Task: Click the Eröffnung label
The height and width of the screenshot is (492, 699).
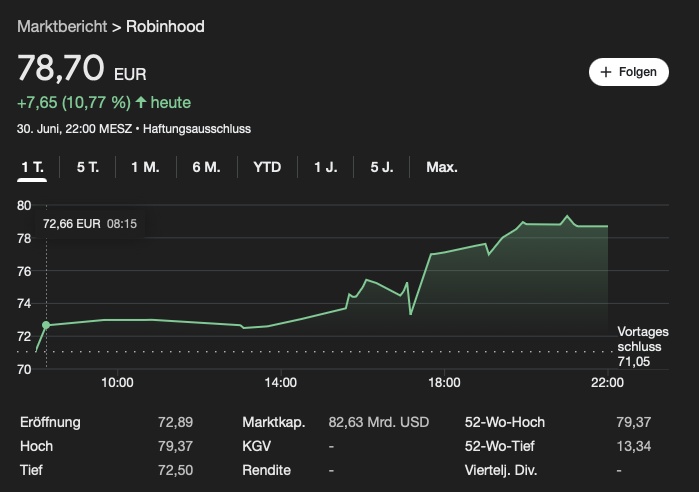Action: click(50, 422)
